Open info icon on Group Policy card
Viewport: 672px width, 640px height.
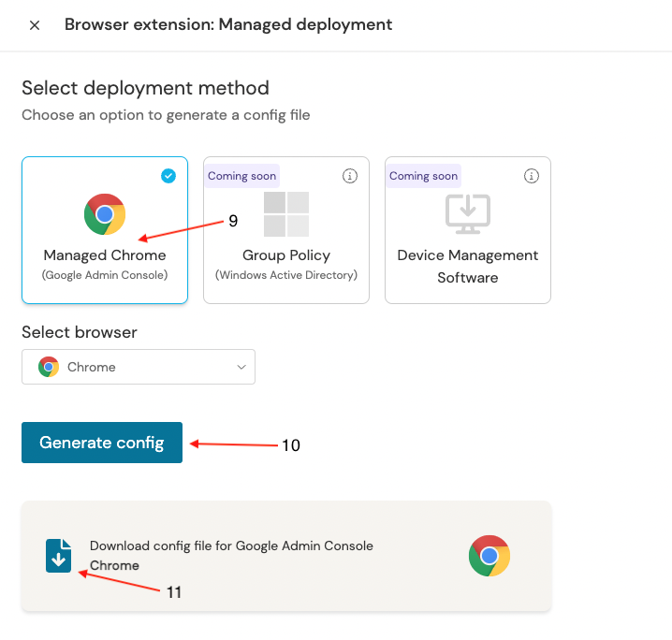350,176
